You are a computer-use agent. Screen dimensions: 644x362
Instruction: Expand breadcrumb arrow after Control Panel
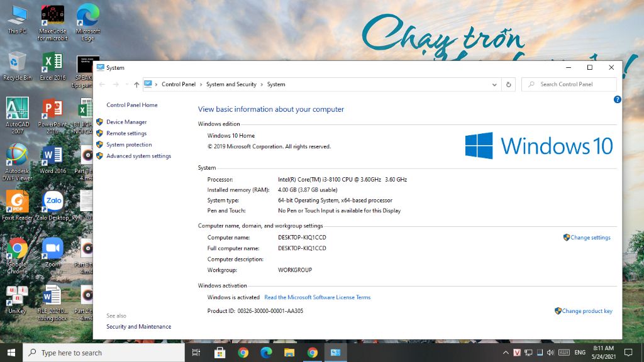coord(201,85)
